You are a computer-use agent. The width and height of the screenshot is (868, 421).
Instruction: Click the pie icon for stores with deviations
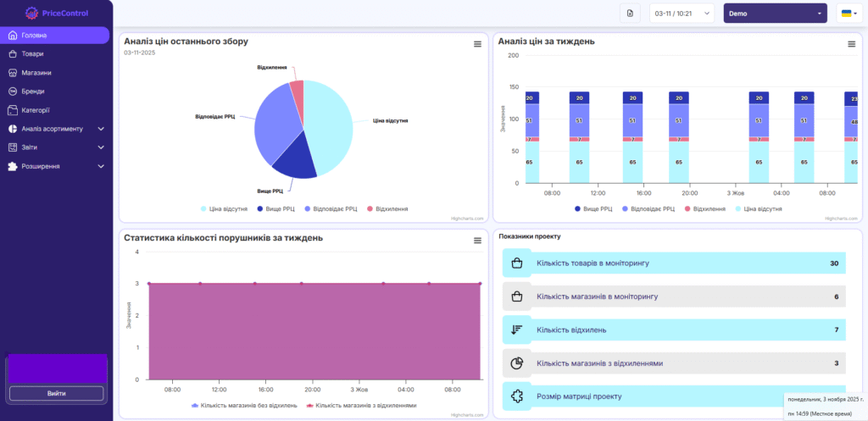coord(516,363)
